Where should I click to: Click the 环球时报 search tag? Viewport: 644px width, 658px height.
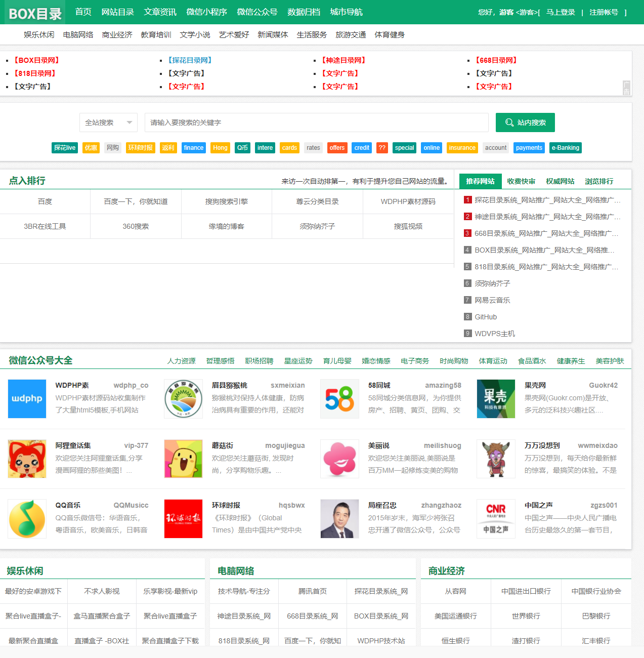point(141,148)
